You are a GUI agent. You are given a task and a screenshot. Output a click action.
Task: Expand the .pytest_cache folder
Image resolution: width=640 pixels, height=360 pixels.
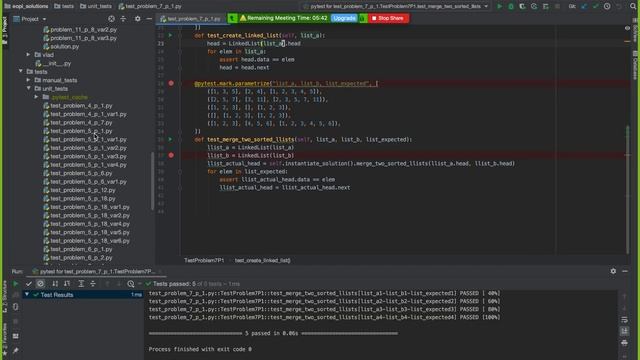click(x=36, y=97)
